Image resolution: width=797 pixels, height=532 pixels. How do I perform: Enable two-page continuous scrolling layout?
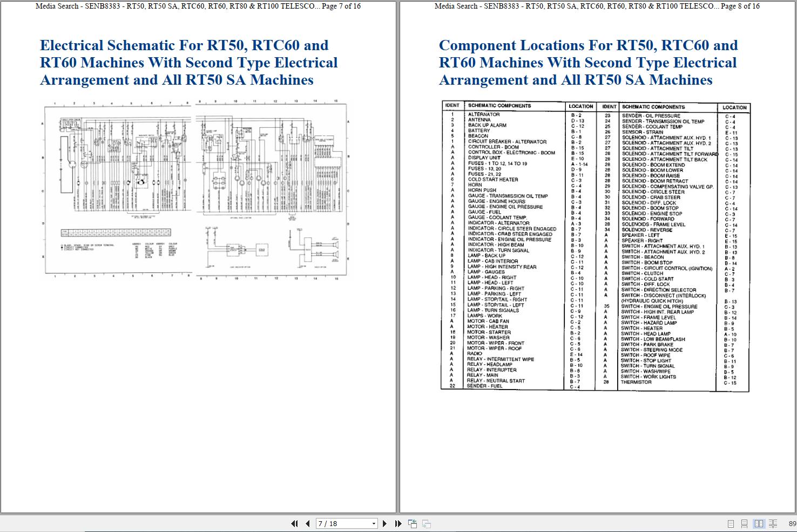click(773, 523)
